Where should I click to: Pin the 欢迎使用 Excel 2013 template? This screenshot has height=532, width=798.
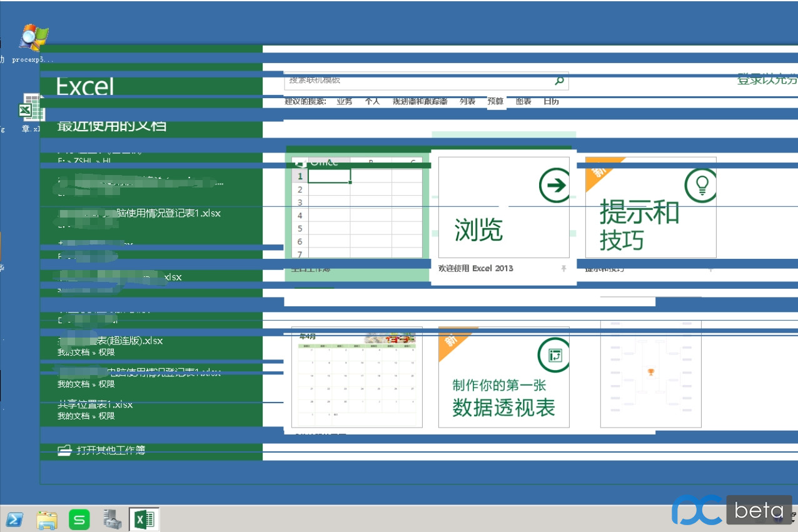pos(563,268)
